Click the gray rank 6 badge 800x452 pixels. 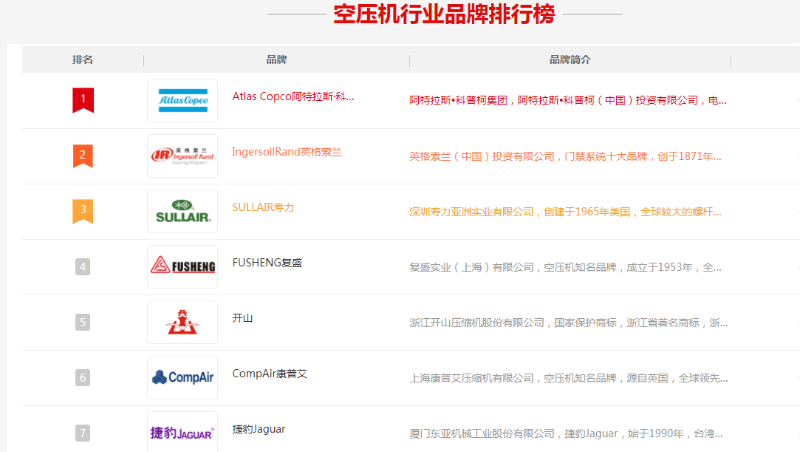click(83, 378)
